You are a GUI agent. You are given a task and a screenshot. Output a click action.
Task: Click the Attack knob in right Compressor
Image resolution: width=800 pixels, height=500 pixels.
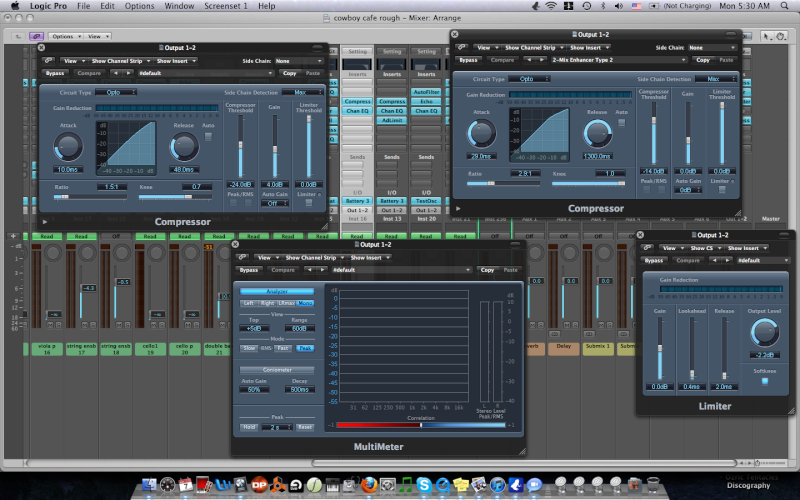[x=481, y=134]
